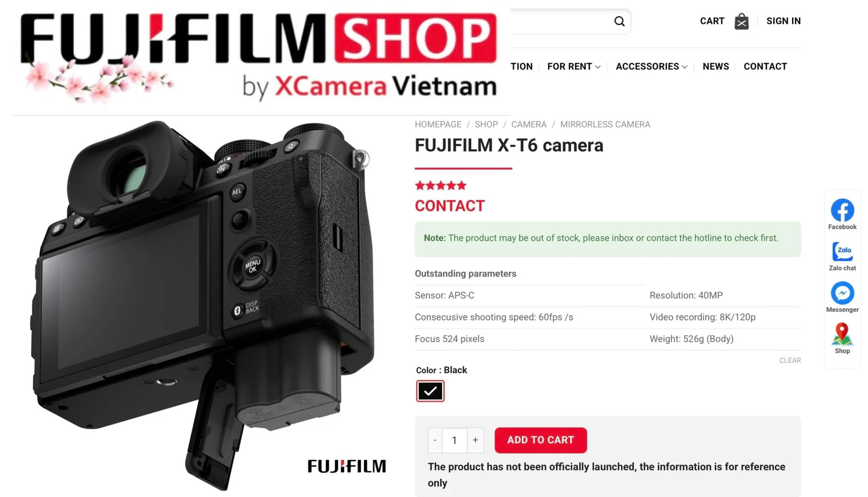868x497 pixels.
Task: Clear the selected color option
Action: point(790,360)
